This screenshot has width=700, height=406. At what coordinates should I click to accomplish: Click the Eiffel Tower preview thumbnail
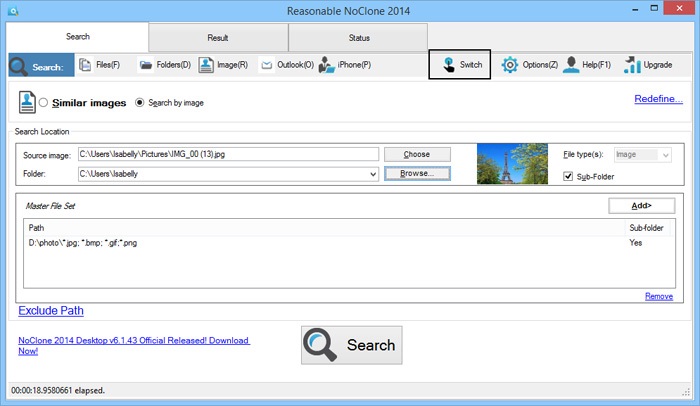pos(512,163)
